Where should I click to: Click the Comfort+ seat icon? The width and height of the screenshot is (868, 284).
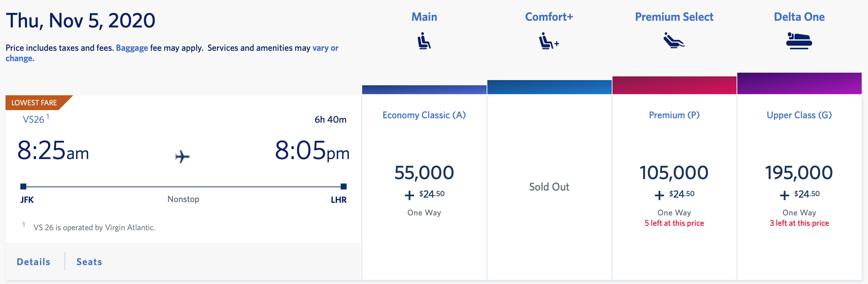click(x=548, y=42)
